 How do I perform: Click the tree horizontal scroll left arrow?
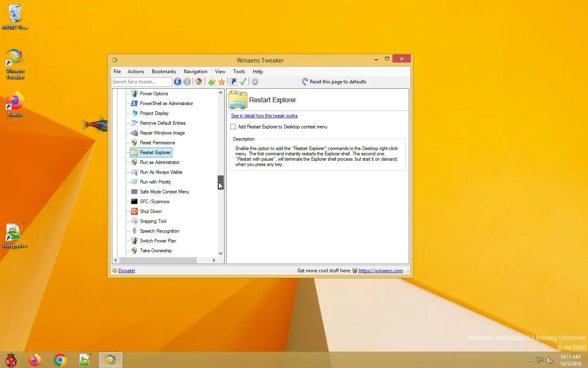click(x=116, y=260)
